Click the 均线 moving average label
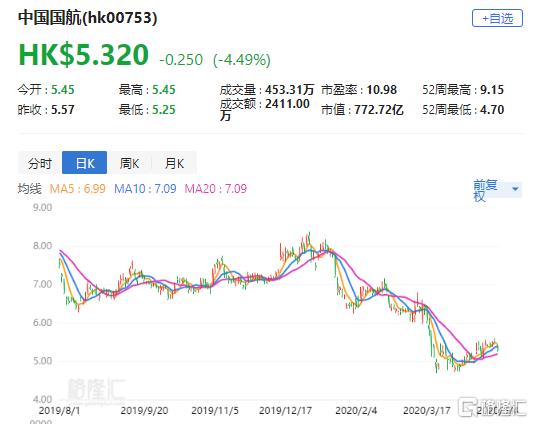The width and height of the screenshot is (533, 424). (30, 188)
